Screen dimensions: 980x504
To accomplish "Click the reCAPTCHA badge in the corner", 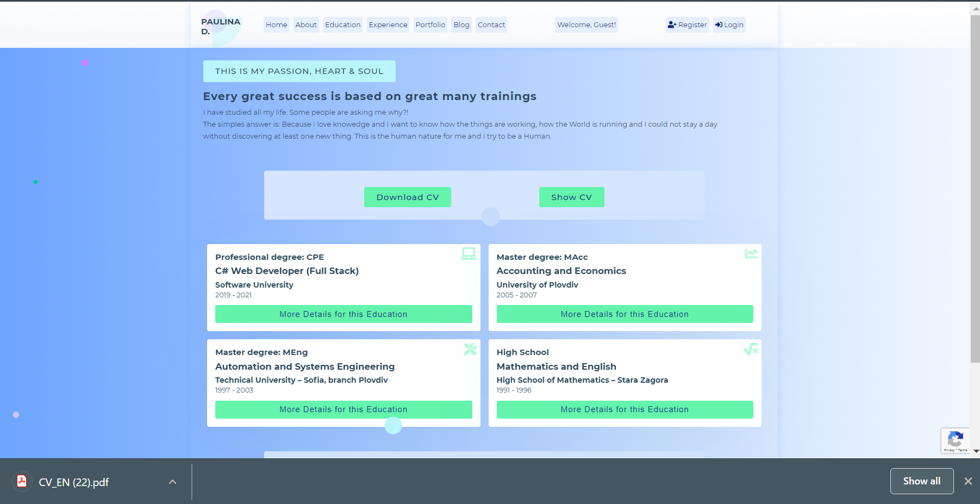I will (x=955, y=440).
